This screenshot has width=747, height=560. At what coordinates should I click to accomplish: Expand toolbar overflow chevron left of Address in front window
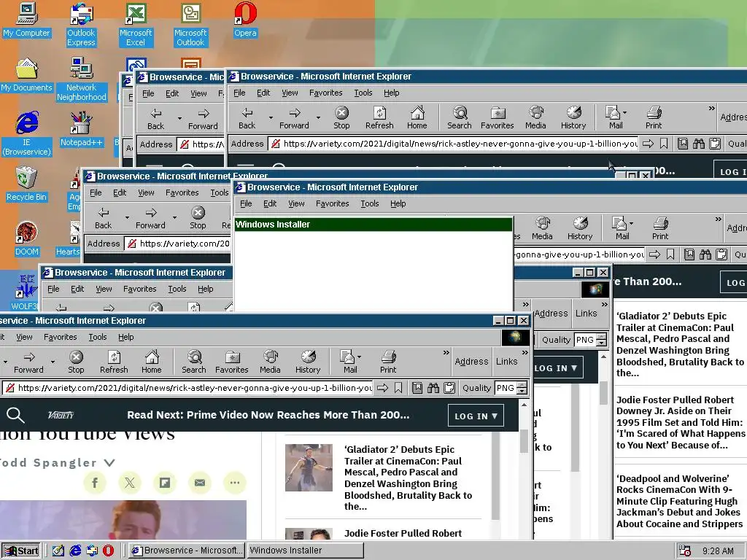446,353
